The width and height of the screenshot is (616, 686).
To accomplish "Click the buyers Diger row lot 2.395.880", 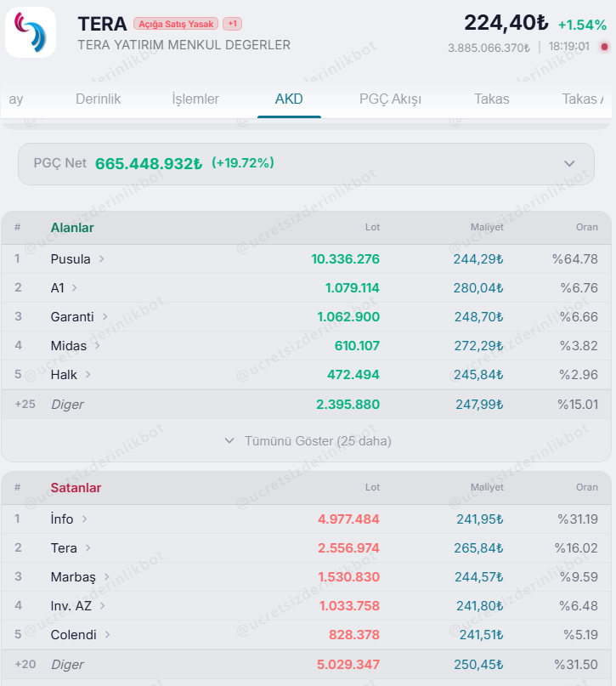I will [x=348, y=405].
